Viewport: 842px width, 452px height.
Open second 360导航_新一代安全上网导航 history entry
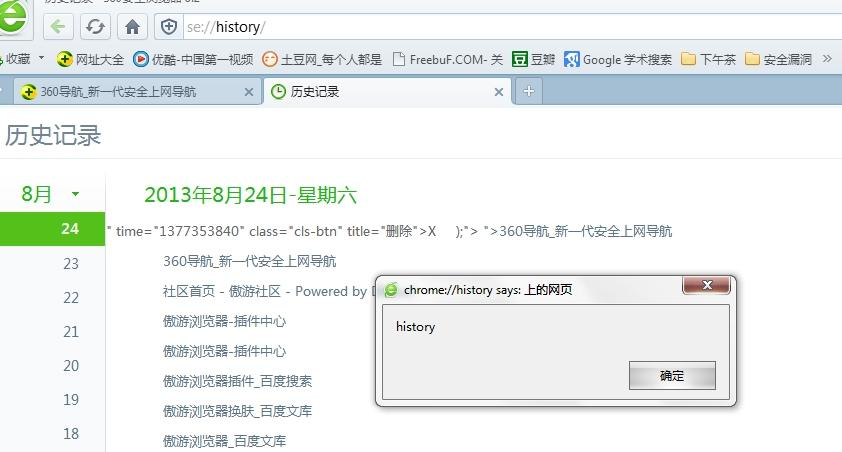pyautogui.click(x=250, y=261)
